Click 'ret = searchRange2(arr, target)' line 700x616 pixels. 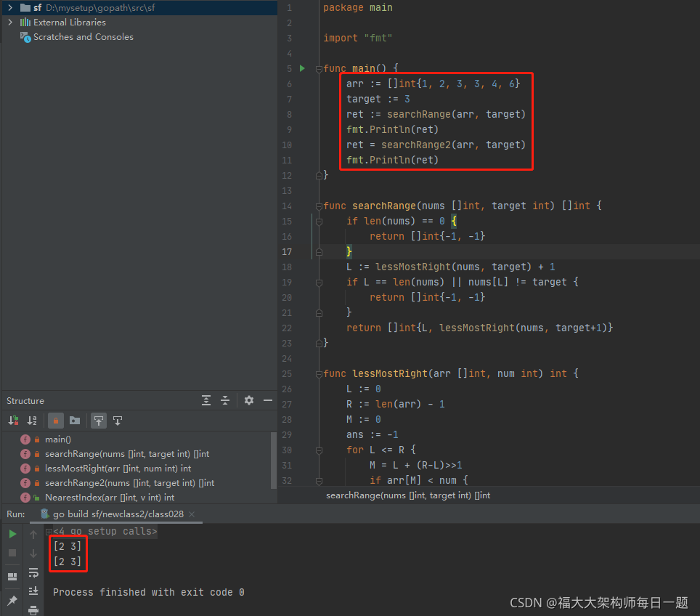coord(436,145)
